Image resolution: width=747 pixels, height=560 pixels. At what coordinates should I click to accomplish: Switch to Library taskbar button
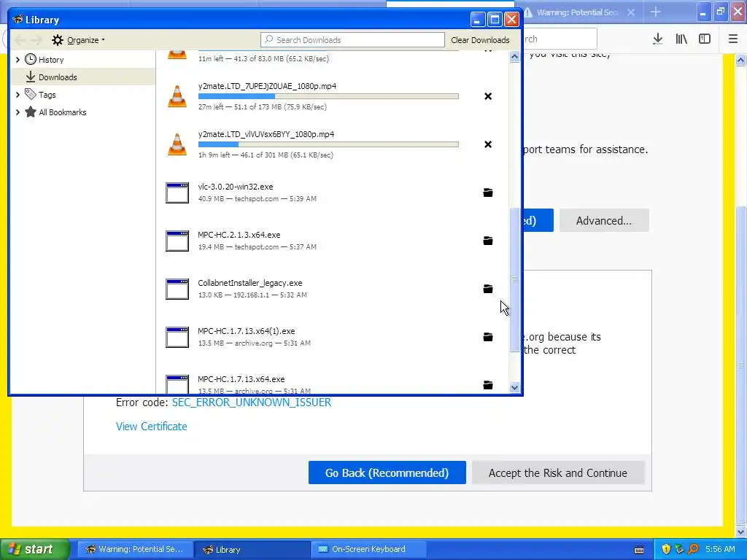[251, 550]
